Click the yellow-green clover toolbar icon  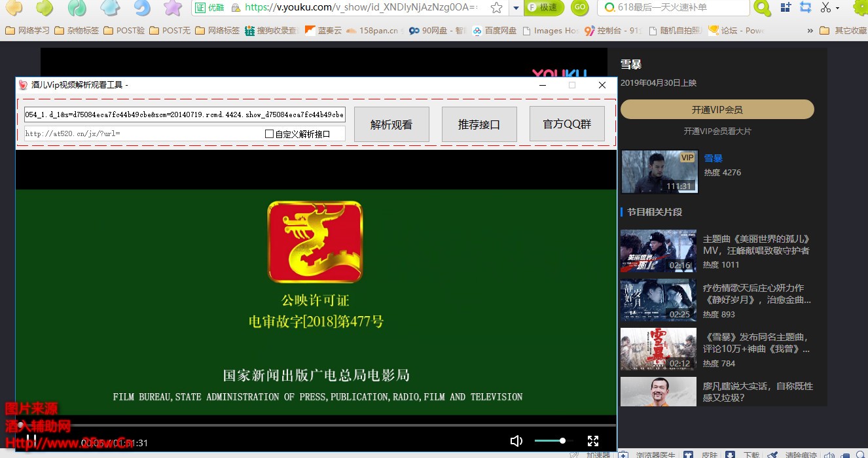[x=45, y=8]
